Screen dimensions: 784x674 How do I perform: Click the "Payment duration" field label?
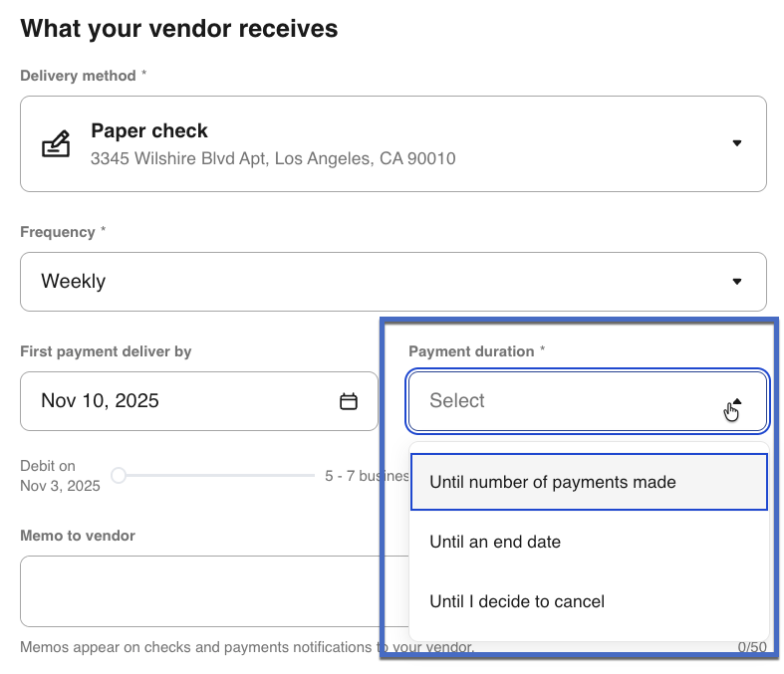click(471, 351)
